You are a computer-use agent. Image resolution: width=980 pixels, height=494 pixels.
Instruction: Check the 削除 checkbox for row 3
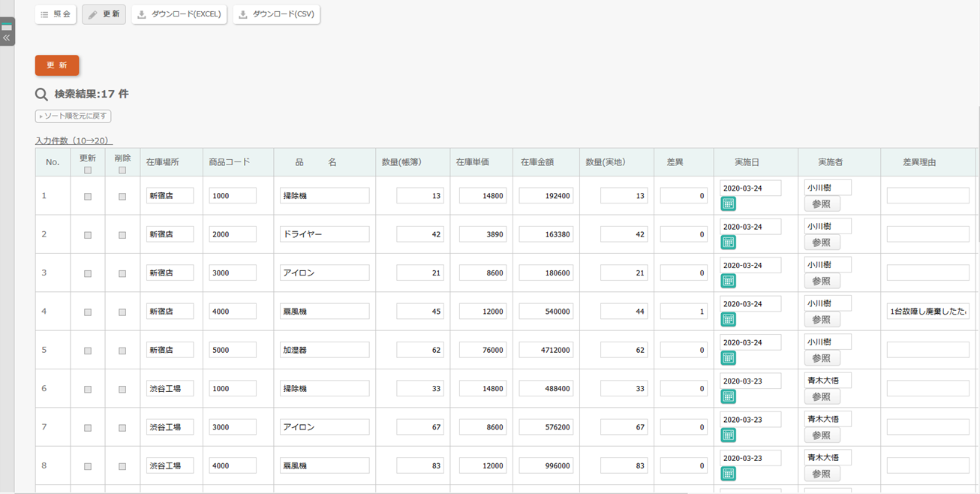[122, 274]
